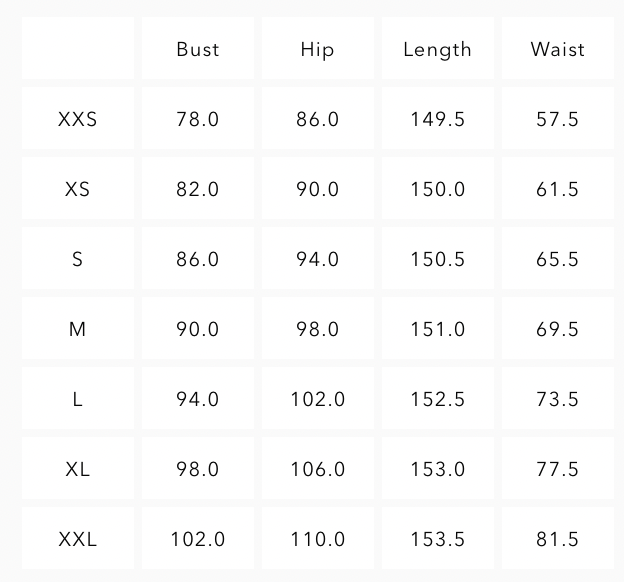This screenshot has height=582, width=624.
Task: Select the Waist column header
Action: point(557,49)
